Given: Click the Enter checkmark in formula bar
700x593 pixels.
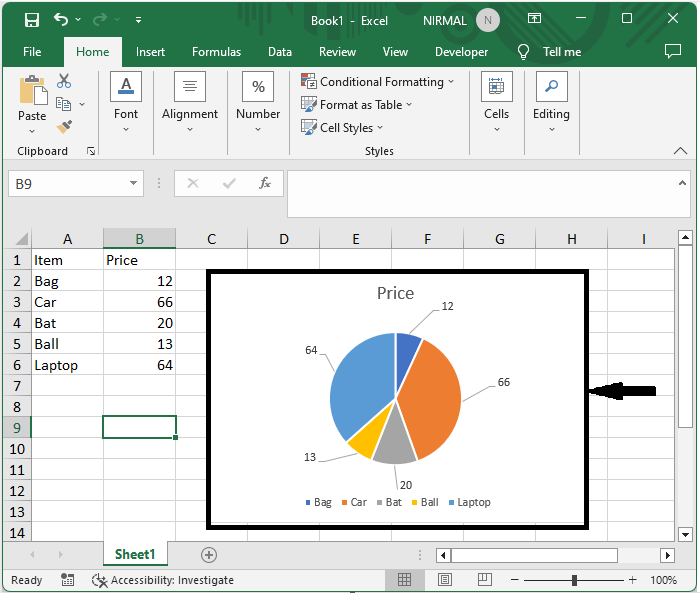Looking at the screenshot, I should (x=229, y=183).
